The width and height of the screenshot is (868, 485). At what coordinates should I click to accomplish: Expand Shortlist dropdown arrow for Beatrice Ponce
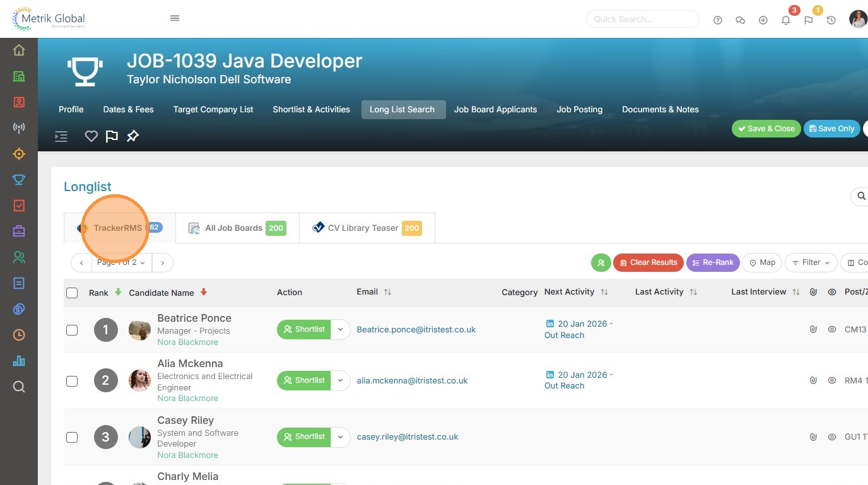[x=341, y=329]
